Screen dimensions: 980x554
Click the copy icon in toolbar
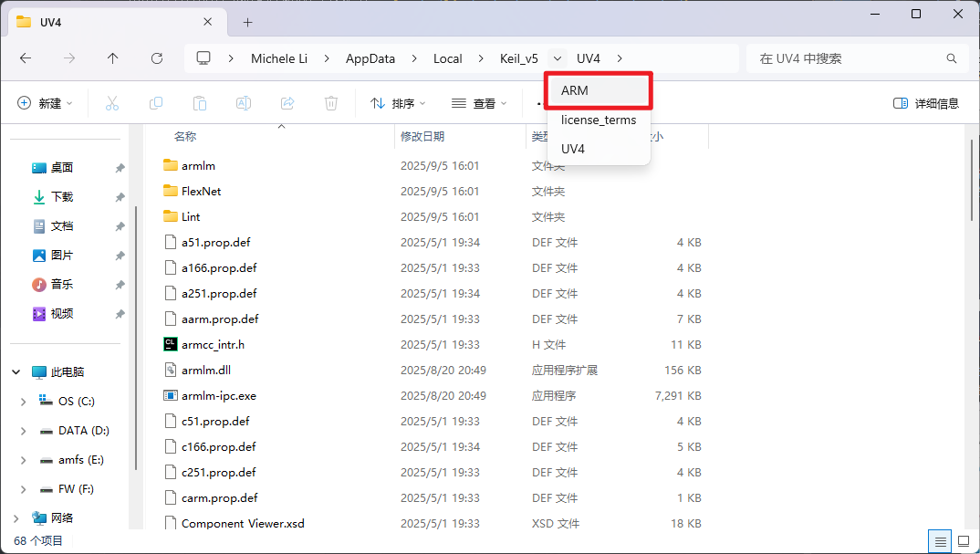point(156,104)
